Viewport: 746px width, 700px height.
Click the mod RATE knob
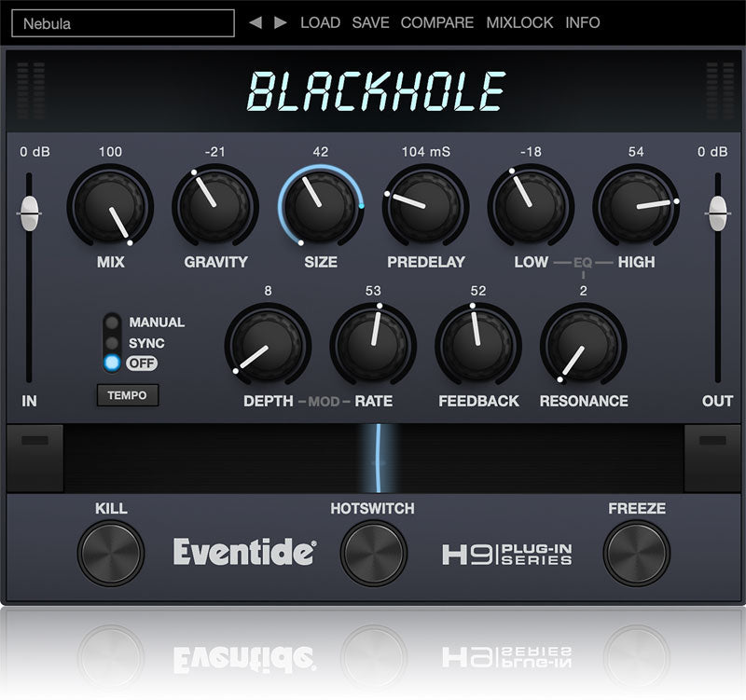(x=373, y=344)
